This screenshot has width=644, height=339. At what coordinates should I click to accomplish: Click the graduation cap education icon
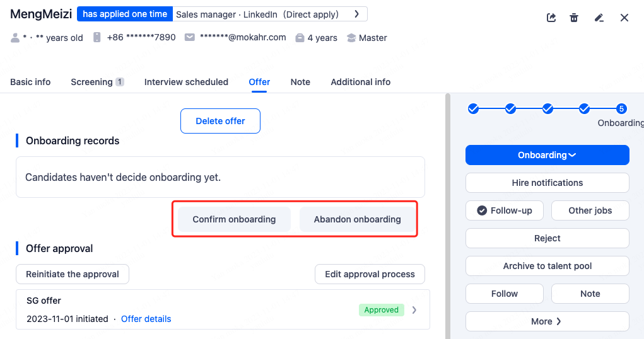click(351, 38)
